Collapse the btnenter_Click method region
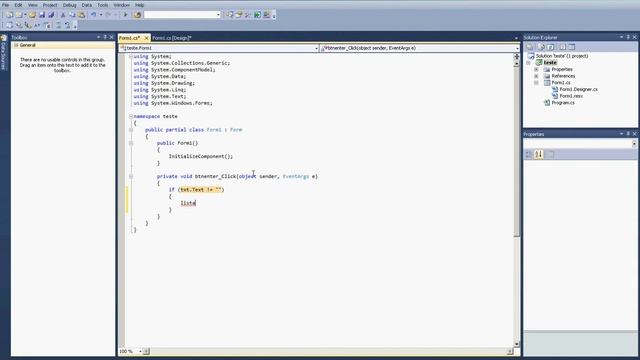Viewport: 640px width, 360px height. (131, 176)
